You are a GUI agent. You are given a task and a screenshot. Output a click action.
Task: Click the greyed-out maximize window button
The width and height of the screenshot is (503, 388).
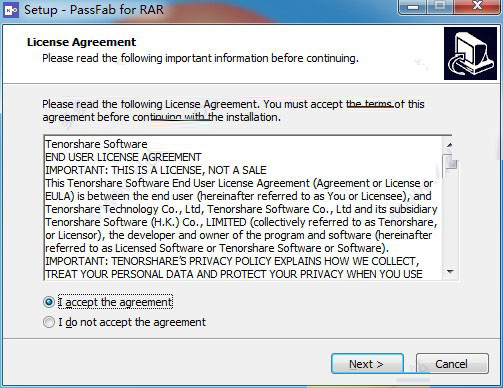pyautogui.click(x=440, y=7)
